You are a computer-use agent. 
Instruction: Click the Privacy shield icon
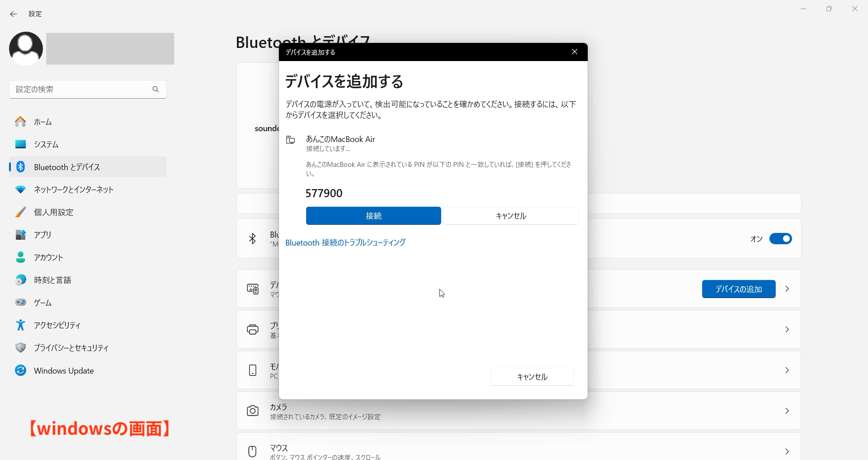20,347
